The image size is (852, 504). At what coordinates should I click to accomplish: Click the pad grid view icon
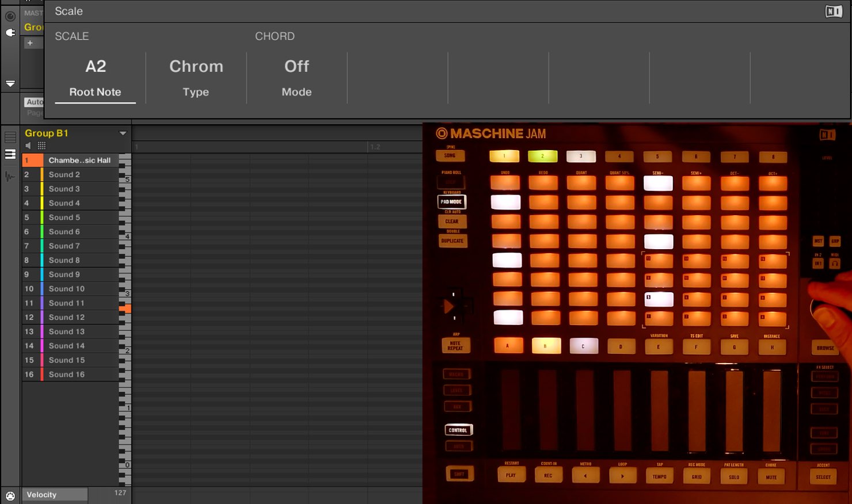(x=41, y=146)
